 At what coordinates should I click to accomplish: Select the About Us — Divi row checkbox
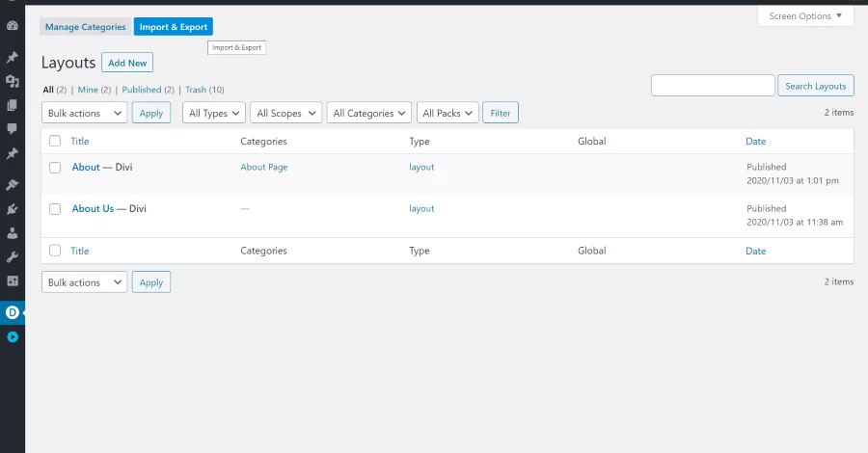(55, 209)
